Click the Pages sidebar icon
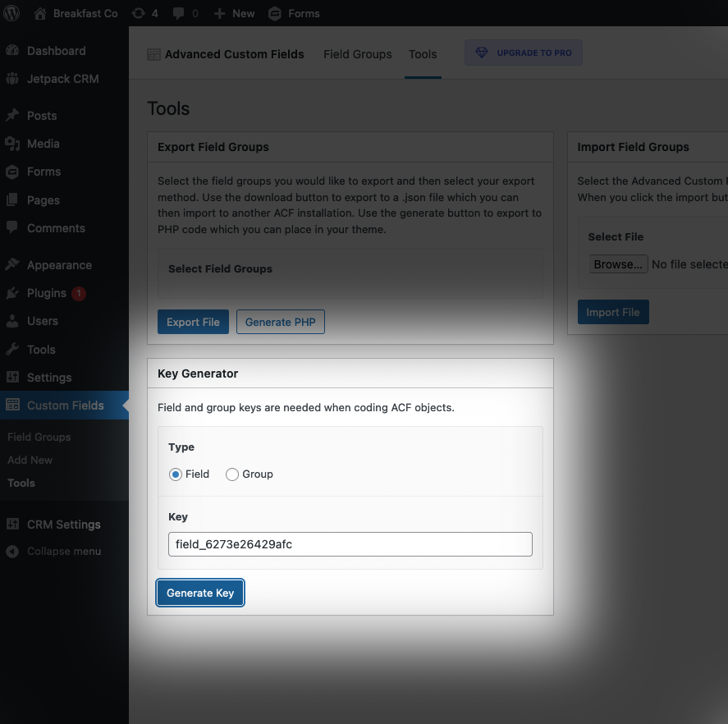The width and height of the screenshot is (728, 724). coord(12,199)
